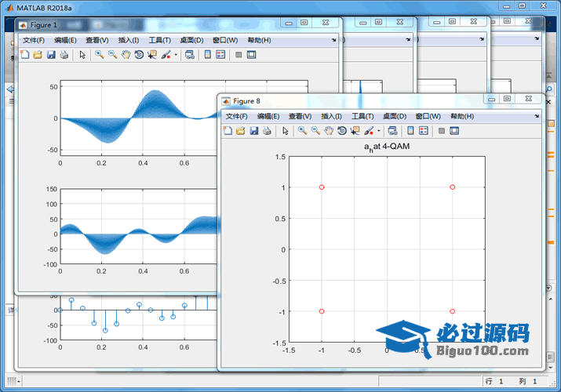Click the red marker at (-1, 1) in 4-QAM plot

(x=322, y=187)
